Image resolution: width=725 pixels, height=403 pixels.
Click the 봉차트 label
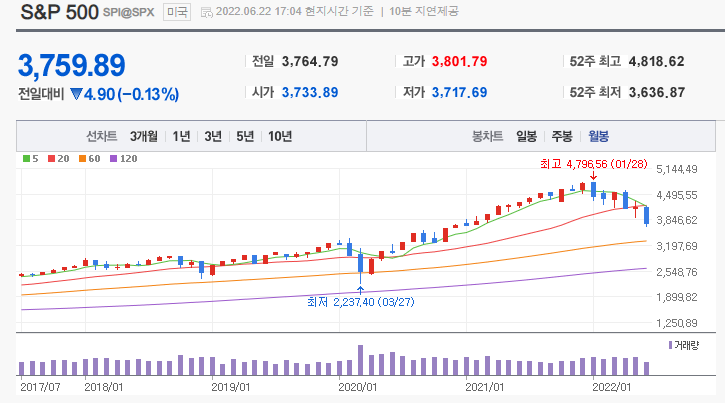tap(487, 136)
